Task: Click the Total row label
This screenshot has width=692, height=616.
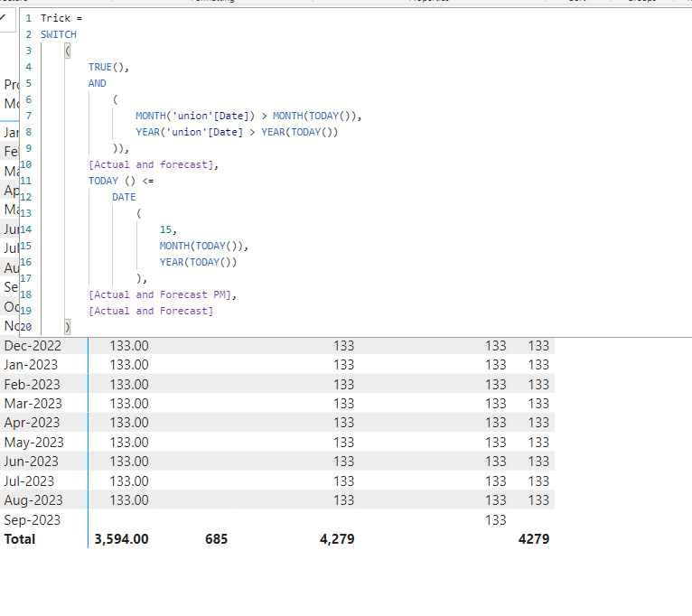Action: [x=20, y=539]
